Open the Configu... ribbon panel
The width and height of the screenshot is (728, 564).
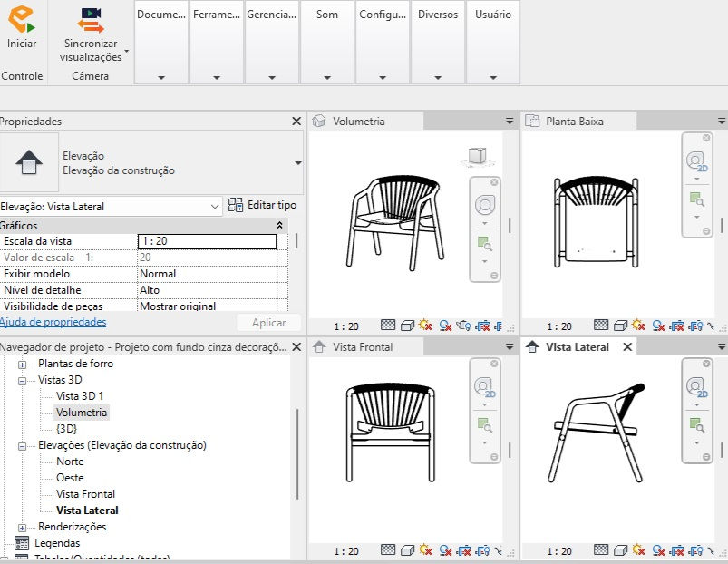pos(382,42)
